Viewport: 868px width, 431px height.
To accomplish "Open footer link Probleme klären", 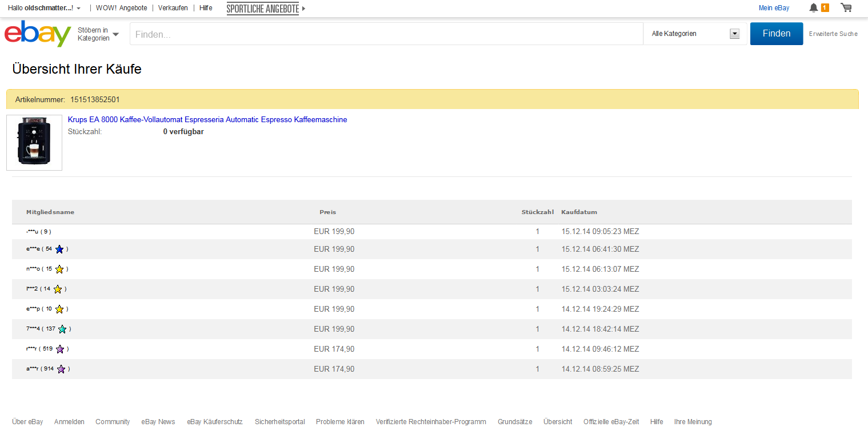I will click(340, 422).
